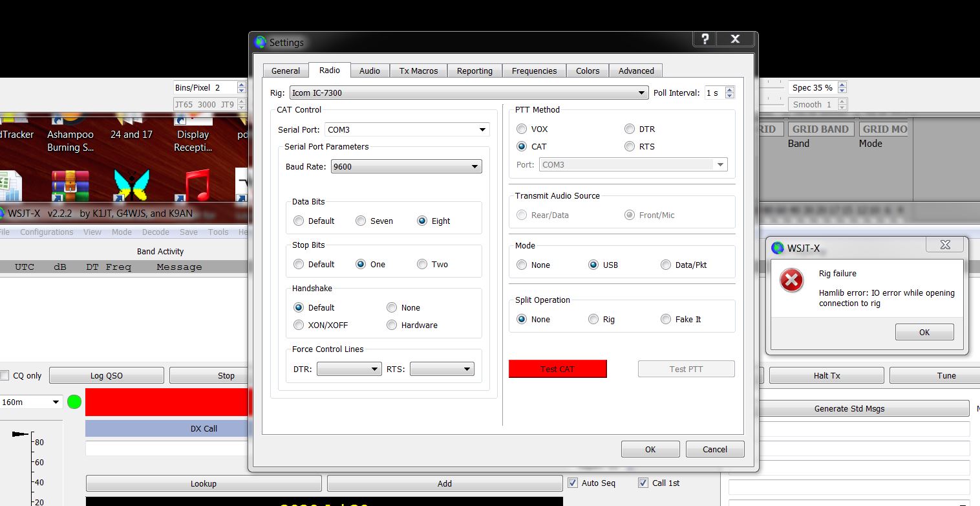Screen dimensions: 980x506
Task: Open the butterfly desktop shortcut icon
Action: [x=131, y=186]
